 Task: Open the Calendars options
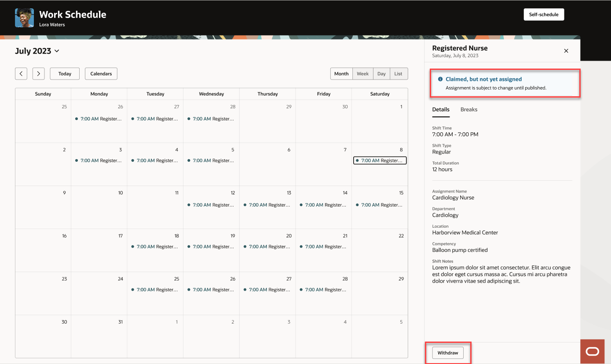click(x=101, y=73)
